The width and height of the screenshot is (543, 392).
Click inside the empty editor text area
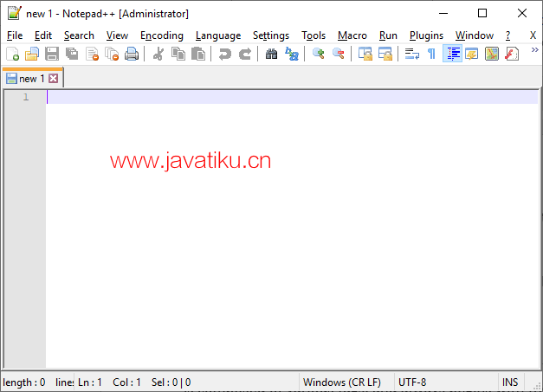click(x=286, y=242)
